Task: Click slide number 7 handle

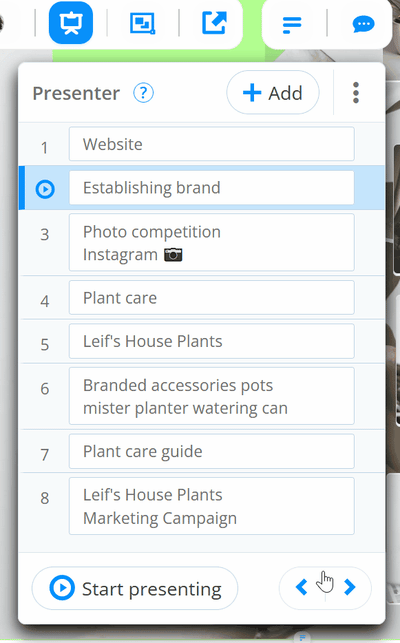Action: 45,454
